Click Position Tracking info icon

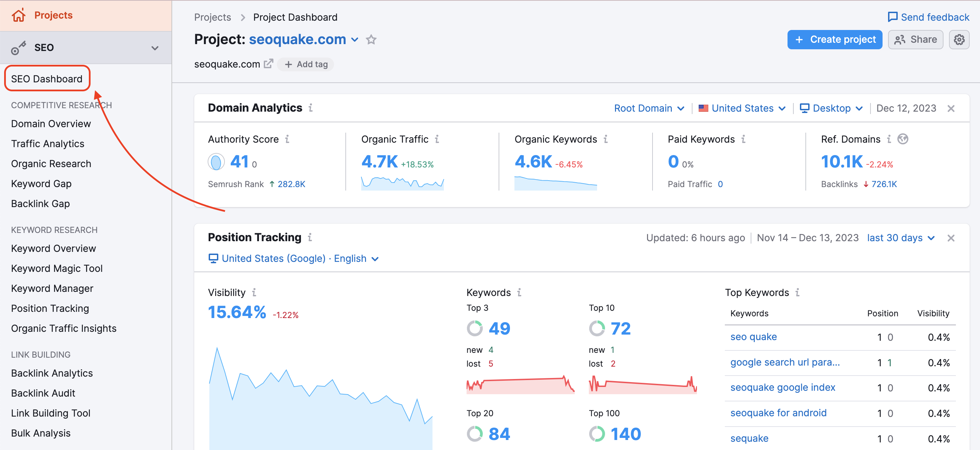(310, 237)
